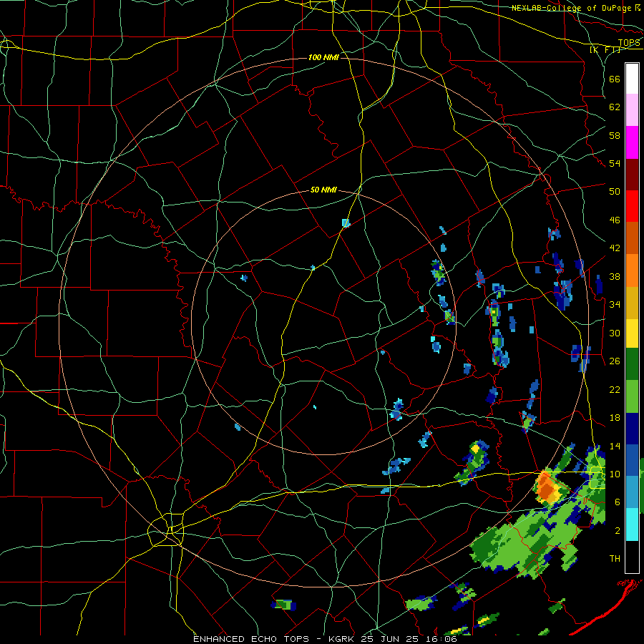Click the legend value "6"
The height and width of the screenshot is (644, 644).
[617, 502]
